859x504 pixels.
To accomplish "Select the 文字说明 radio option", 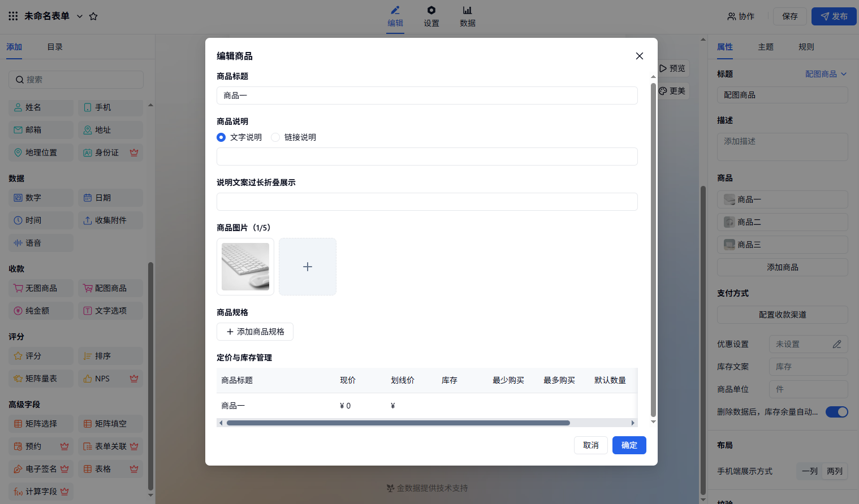I will 221,137.
